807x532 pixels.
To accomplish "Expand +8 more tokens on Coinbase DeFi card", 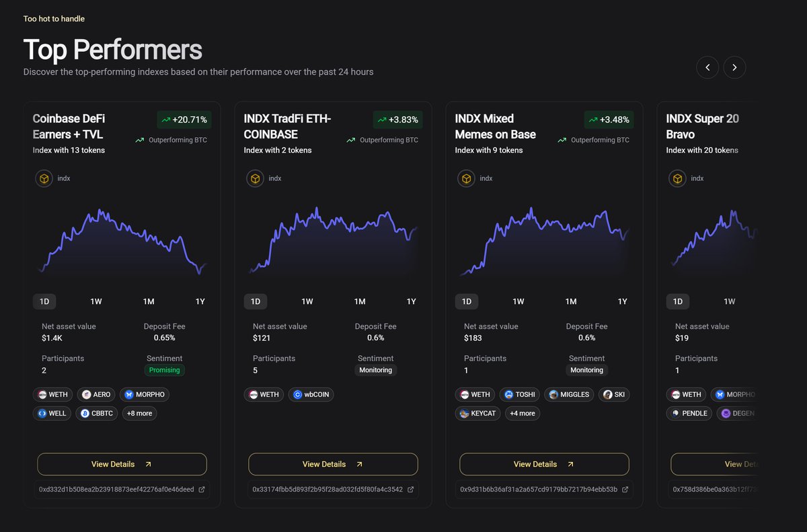I will [139, 413].
